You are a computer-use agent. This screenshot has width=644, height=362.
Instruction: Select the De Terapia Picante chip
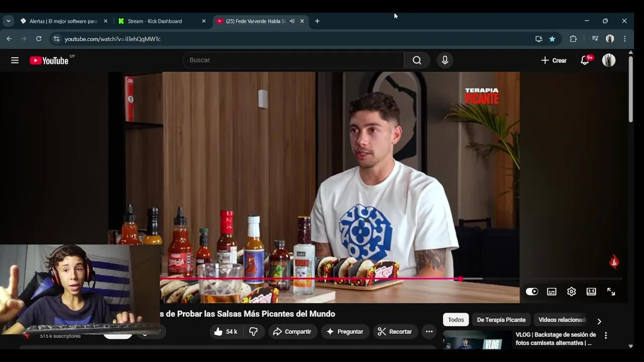pos(501,320)
